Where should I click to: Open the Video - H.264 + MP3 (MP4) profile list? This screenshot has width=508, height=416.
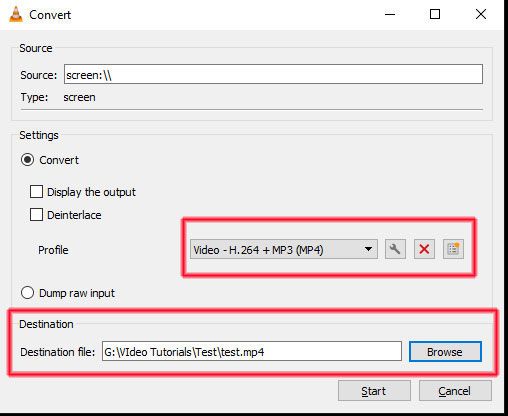click(x=284, y=249)
